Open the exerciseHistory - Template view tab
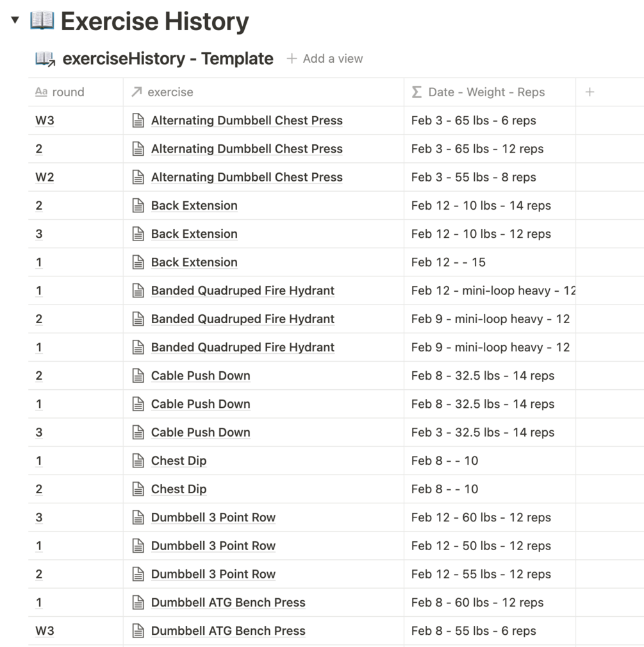The width and height of the screenshot is (644, 647). [x=167, y=59]
